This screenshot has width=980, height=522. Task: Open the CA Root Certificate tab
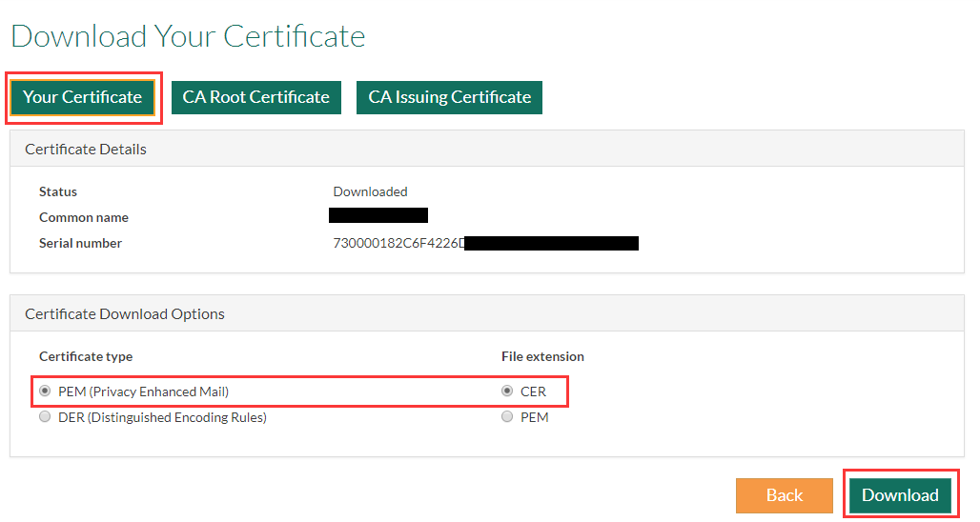tap(255, 97)
